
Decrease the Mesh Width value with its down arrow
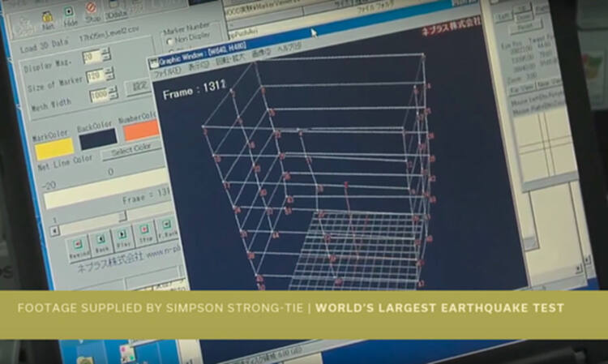(113, 95)
